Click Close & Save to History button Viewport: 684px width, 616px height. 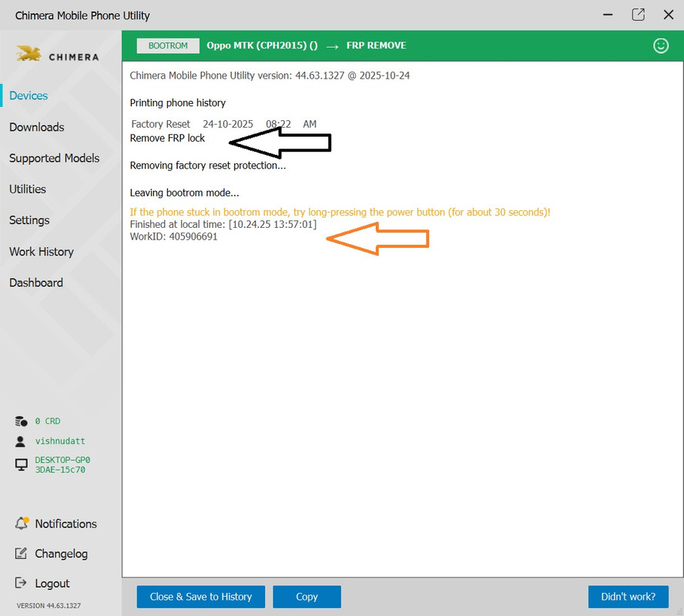coord(201,597)
